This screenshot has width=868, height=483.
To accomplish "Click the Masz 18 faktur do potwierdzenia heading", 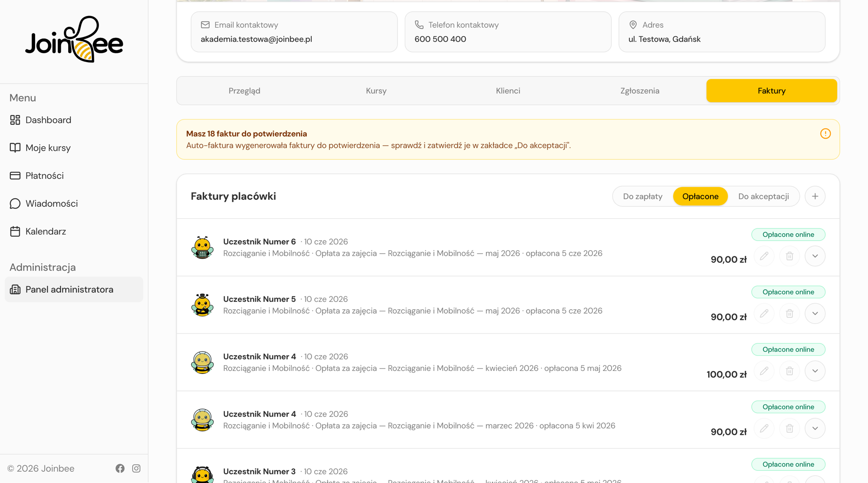I will [247, 134].
